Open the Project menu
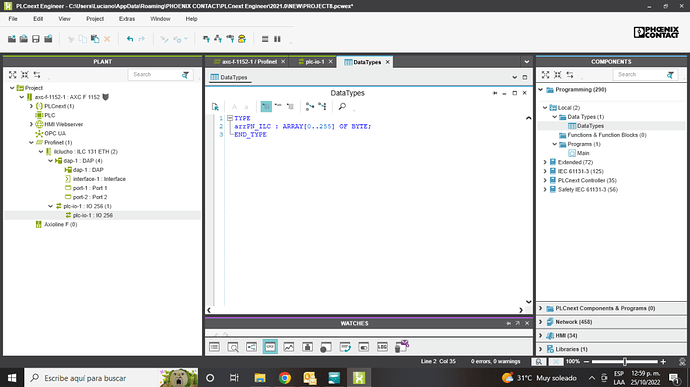The height and width of the screenshot is (387, 690). pos(95,19)
